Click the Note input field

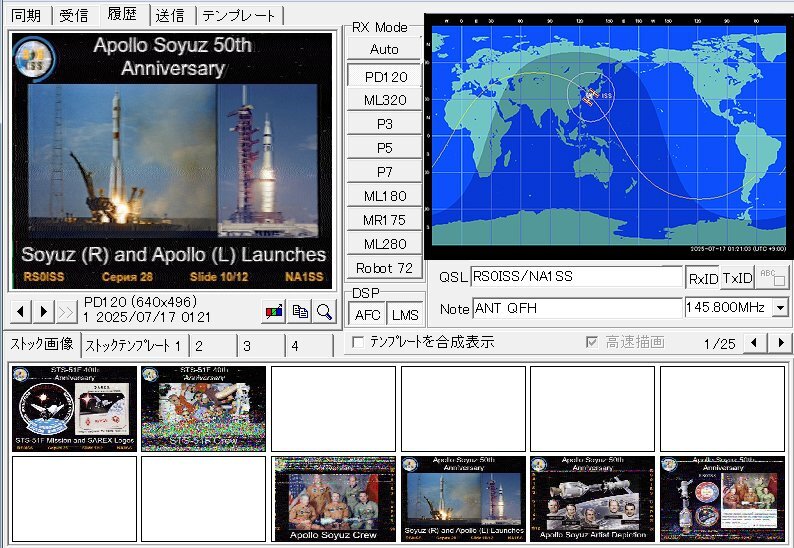click(x=576, y=308)
